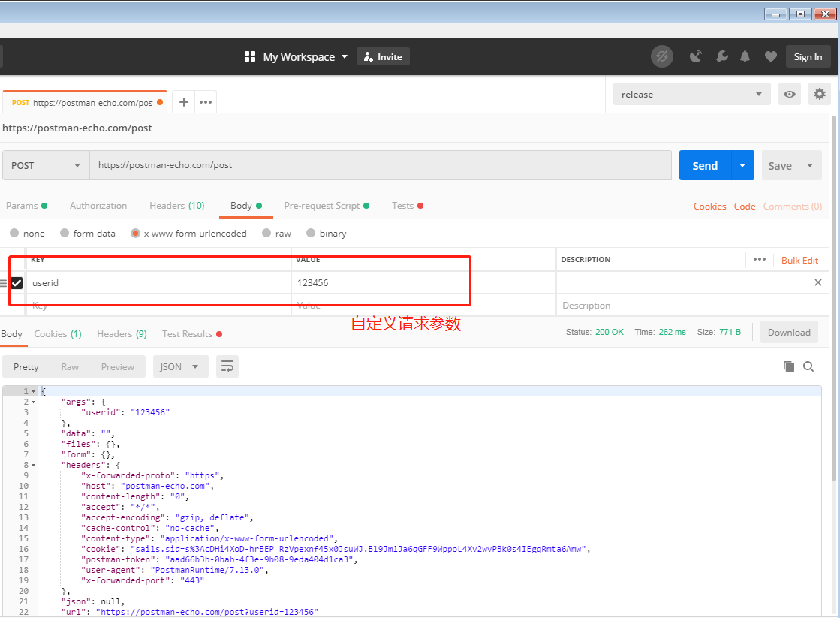The width and height of the screenshot is (840, 618).
Task: Click the userid key cell
Action: click(x=158, y=282)
